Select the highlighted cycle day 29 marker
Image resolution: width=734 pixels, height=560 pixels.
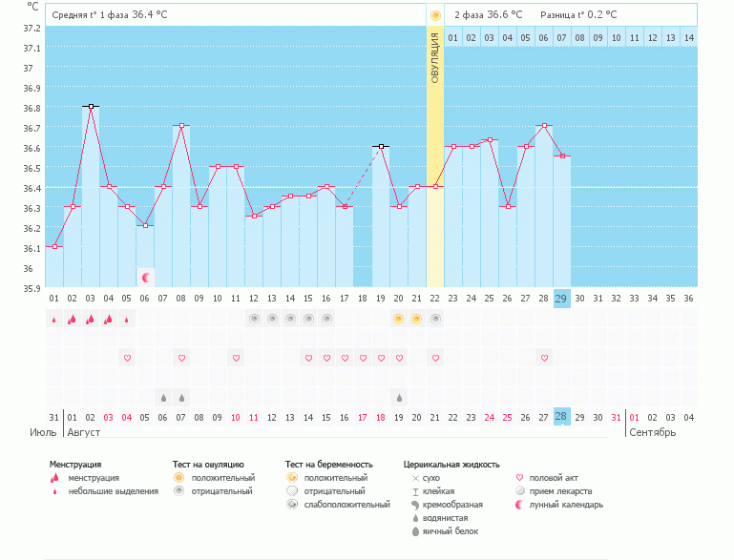coord(562,298)
